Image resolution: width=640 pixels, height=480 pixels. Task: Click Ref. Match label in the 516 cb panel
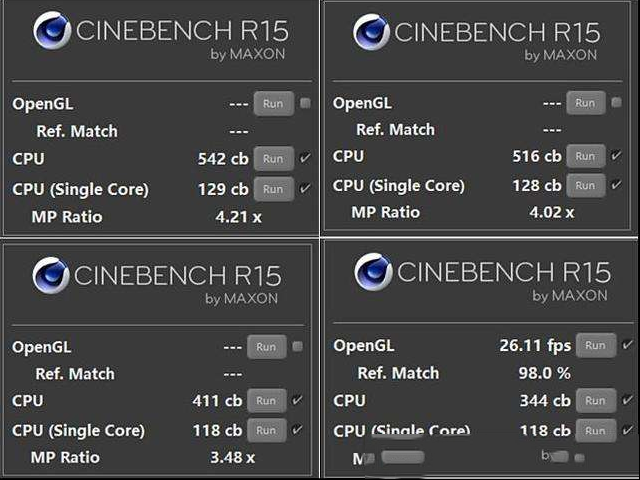pyautogui.click(x=395, y=130)
